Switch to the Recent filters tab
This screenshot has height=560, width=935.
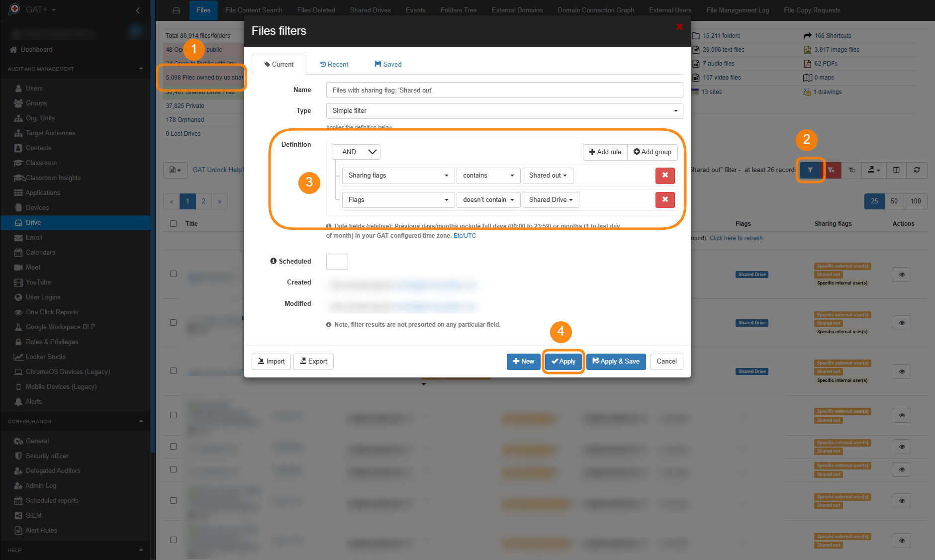[x=334, y=65]
